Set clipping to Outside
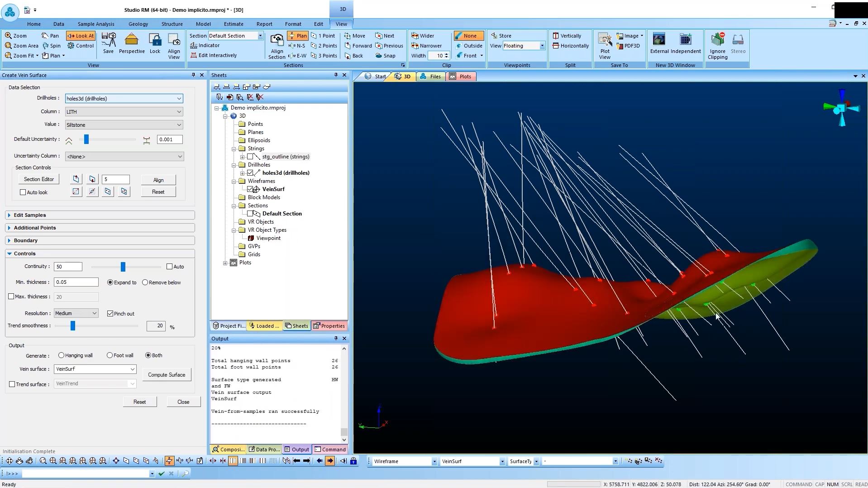Viewport: 868px width, 488px height. pos(469,46)
